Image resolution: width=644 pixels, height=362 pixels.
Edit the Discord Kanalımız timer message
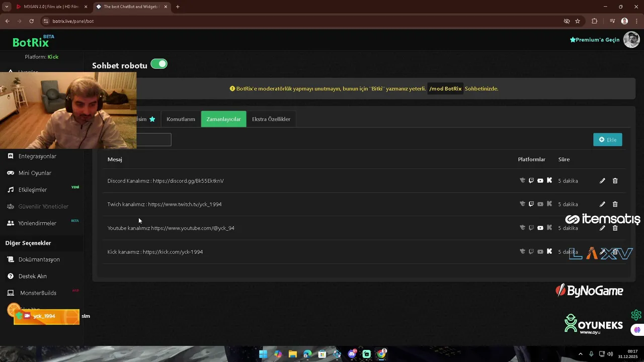[x=602, y=180]
